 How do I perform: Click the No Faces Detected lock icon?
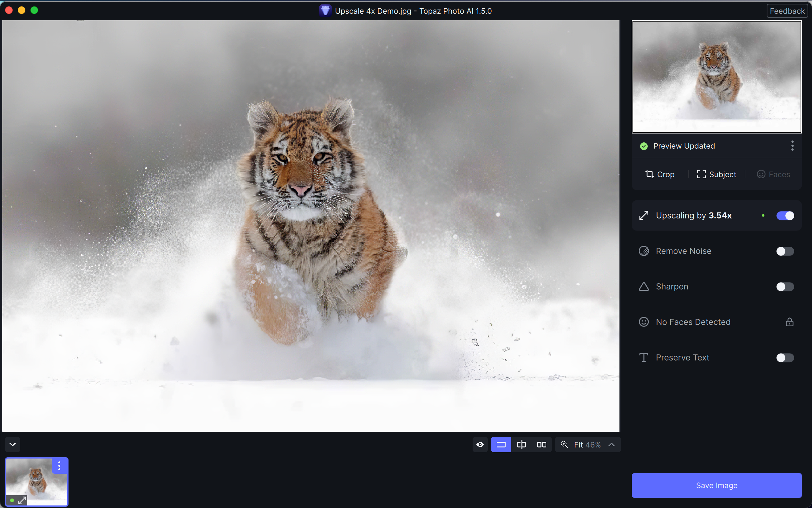click(x=789, y=322)
